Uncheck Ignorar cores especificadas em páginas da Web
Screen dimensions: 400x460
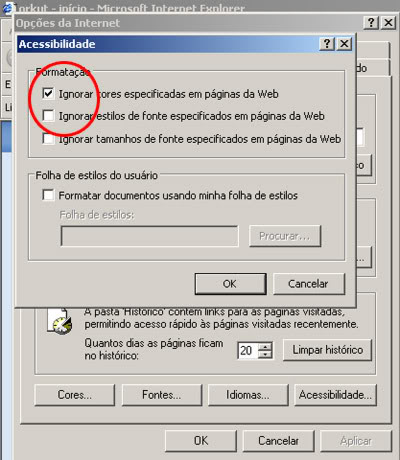[x=48, y=93]
